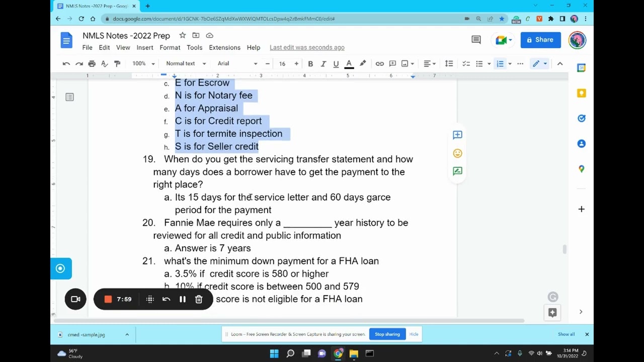Open Maps in the side panel

click(x=582, y=169)
